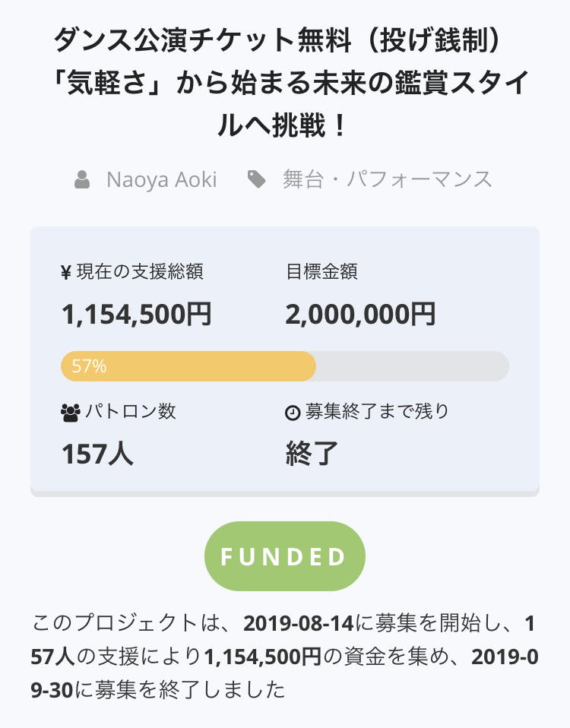Open the Naoya Aoki author profile link
This screenshot has height=728, width=570.
click(x=161, y=180)
